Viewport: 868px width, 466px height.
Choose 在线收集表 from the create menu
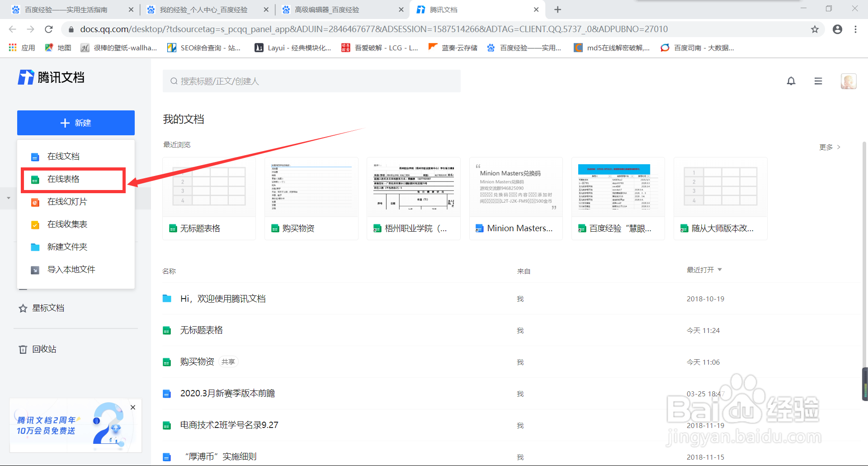point(76,224)
